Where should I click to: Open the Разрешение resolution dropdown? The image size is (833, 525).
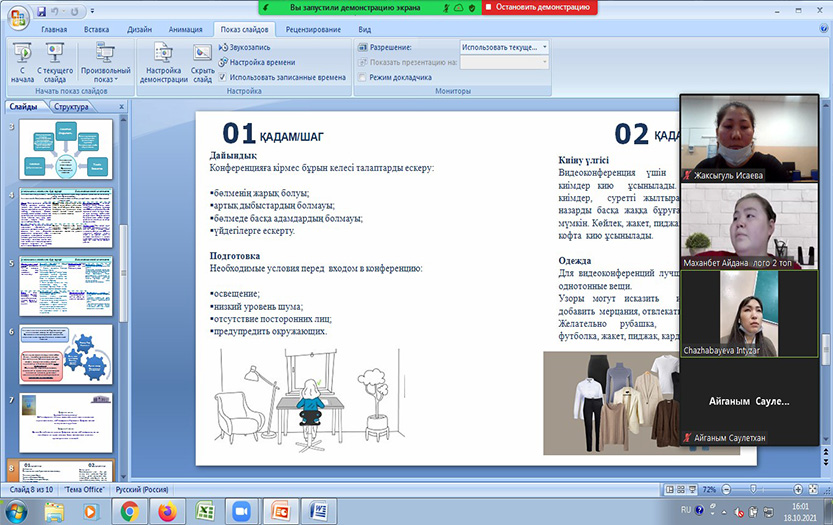click(x=504, y=47)
